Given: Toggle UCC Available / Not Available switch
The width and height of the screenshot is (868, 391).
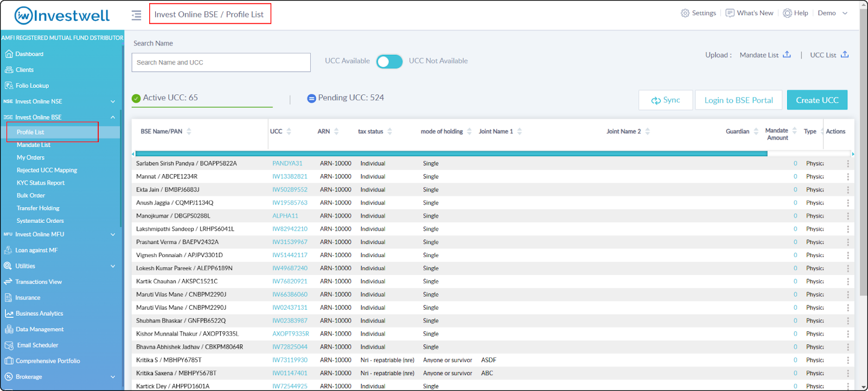Looking at the screenshot, I should click(x=390, y=61).
